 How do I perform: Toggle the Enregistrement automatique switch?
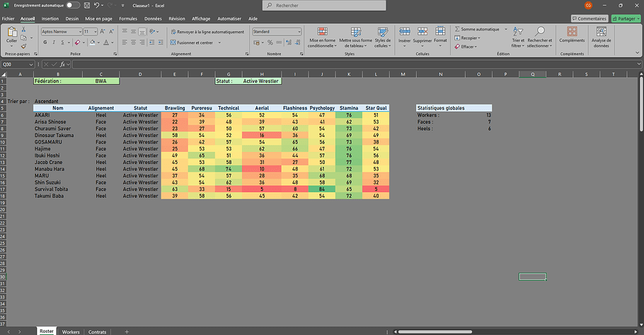pyautogui.click(x=72, y=5)
